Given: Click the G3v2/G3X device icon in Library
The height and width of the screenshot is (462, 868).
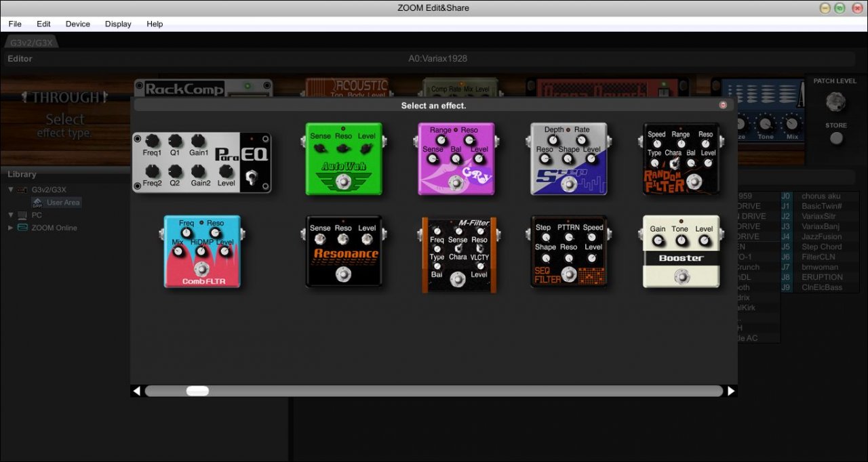Looking at the screenshot, I should tap(22, 190).
